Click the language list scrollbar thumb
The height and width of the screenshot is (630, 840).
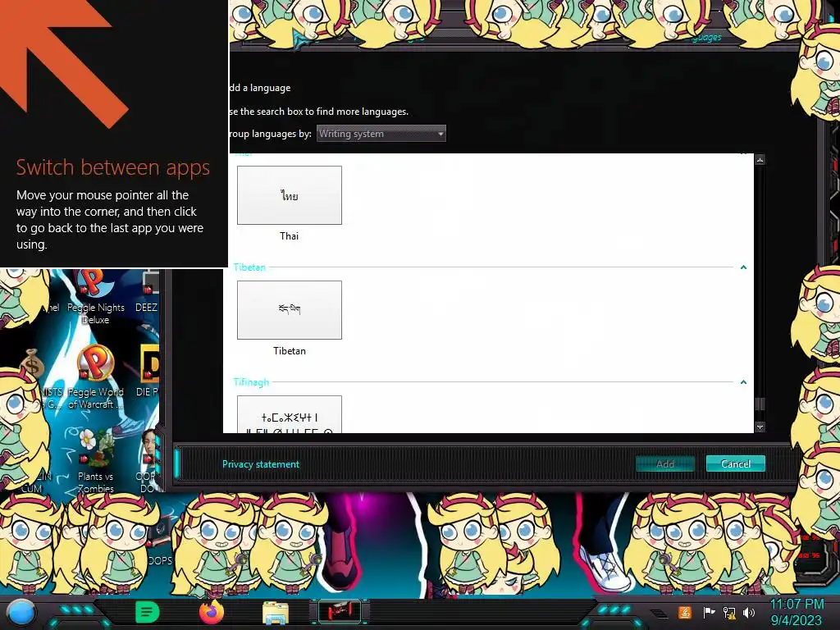pos(760,404)
